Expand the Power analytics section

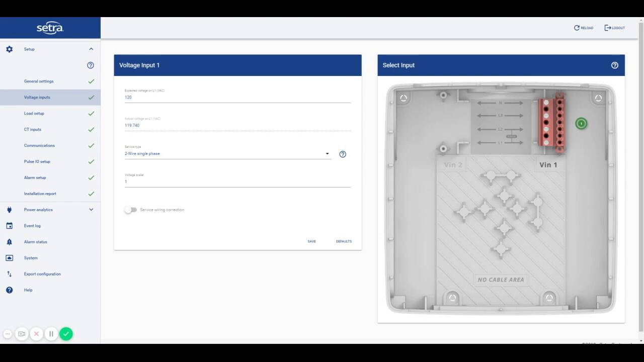point(91,210)
